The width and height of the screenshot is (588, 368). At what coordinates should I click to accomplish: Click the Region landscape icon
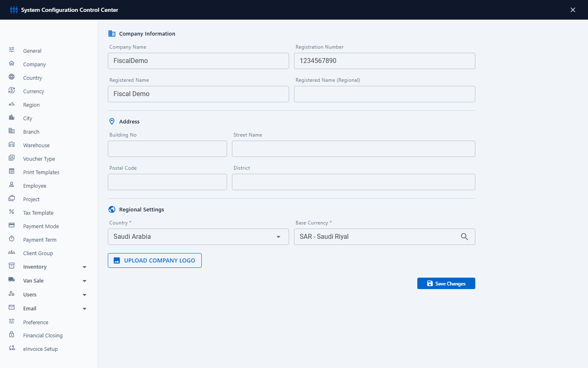click(x=11, y=104)
